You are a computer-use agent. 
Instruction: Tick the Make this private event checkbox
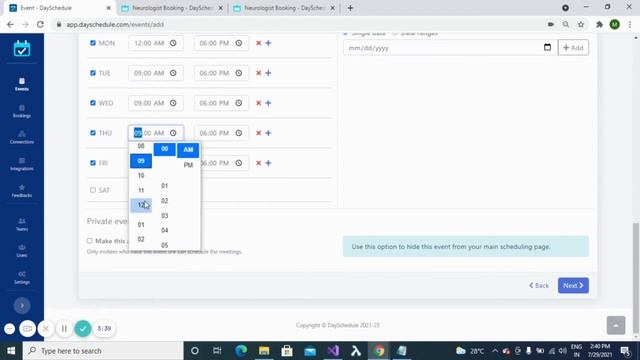[89, 241]
